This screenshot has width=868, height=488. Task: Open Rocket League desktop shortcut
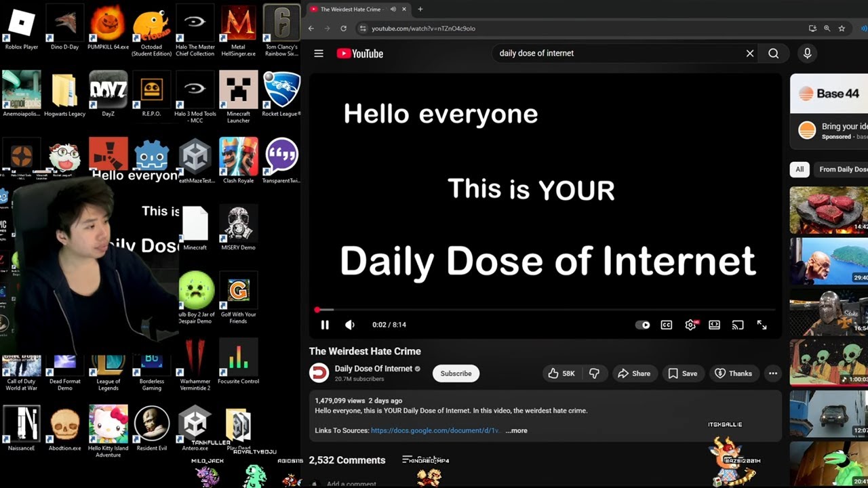click(281, 94)
